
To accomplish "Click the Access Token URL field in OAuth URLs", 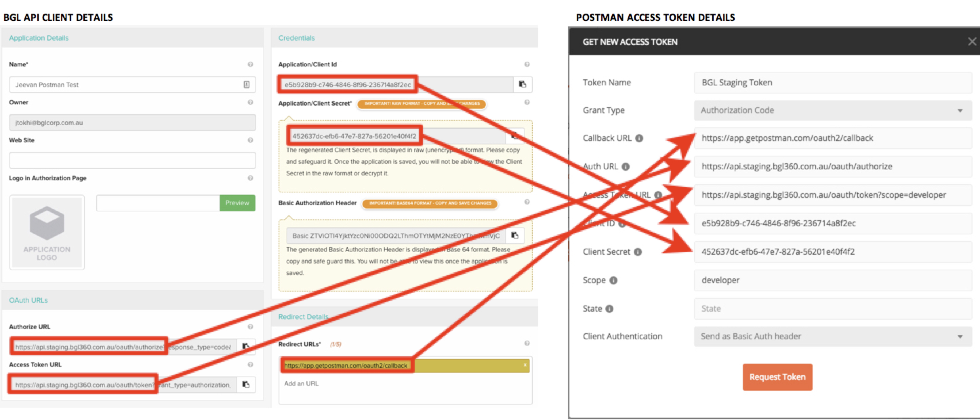I will coord(123,385).
